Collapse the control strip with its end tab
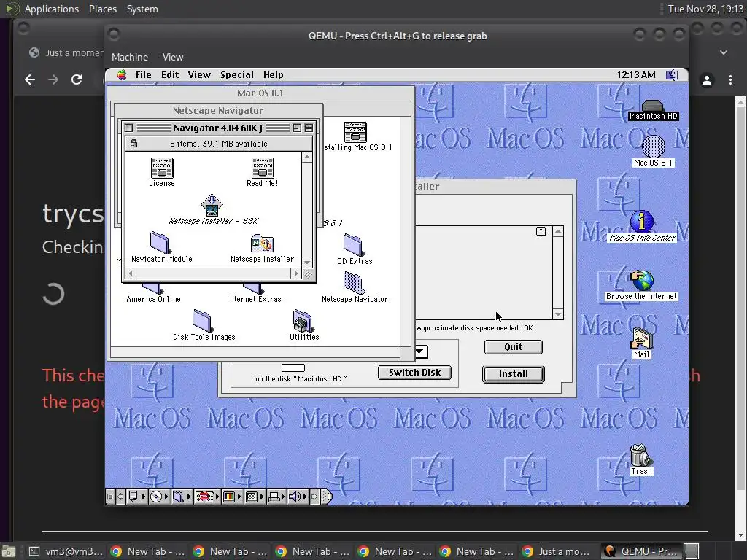 tap(326, 497)
